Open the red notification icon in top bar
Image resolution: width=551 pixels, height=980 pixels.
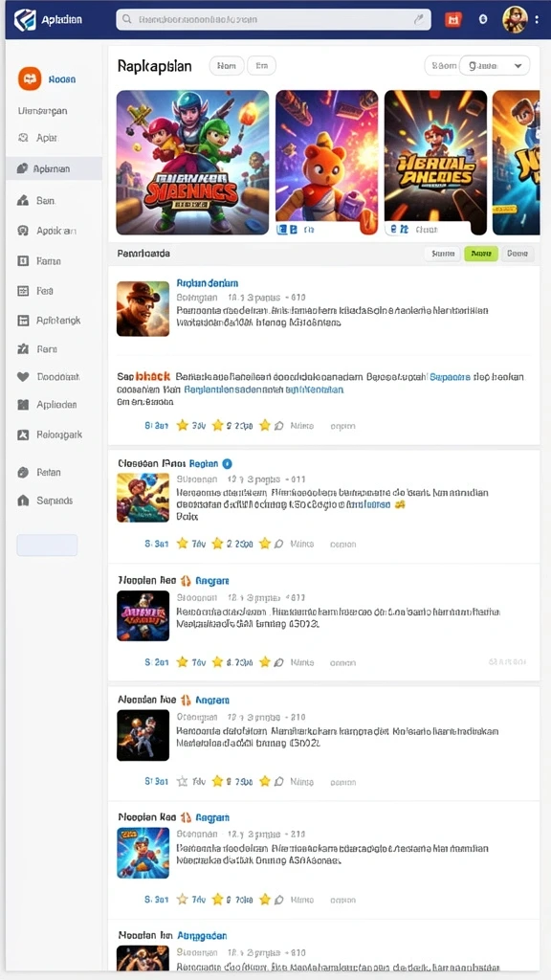[452, 19]
